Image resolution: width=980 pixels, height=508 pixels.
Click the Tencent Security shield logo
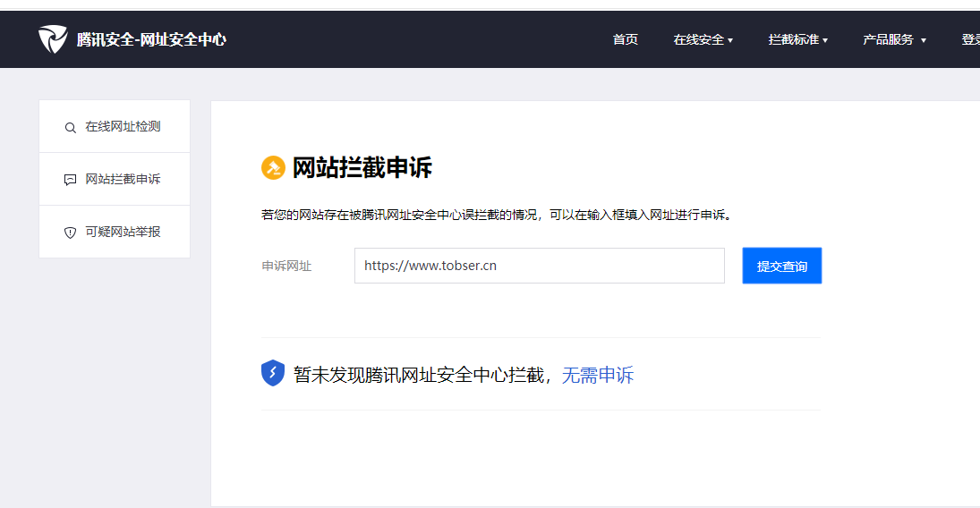(x=53, y=39)
